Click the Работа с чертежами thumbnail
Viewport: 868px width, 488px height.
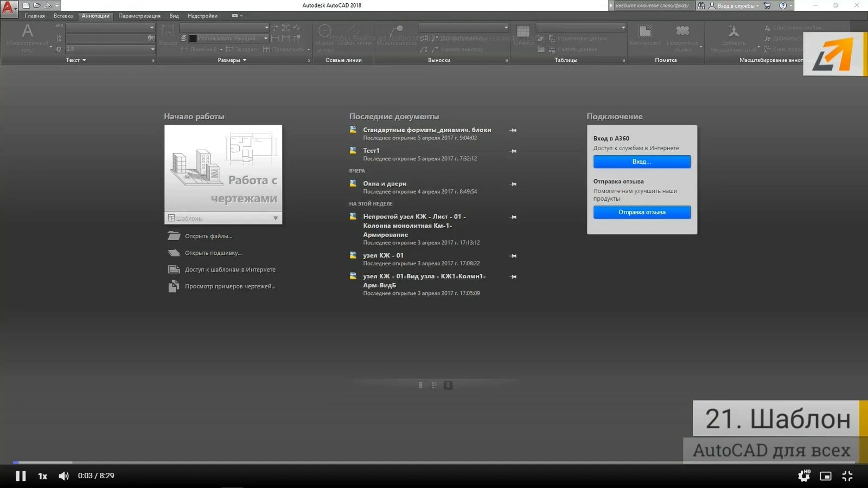point(223,169)
